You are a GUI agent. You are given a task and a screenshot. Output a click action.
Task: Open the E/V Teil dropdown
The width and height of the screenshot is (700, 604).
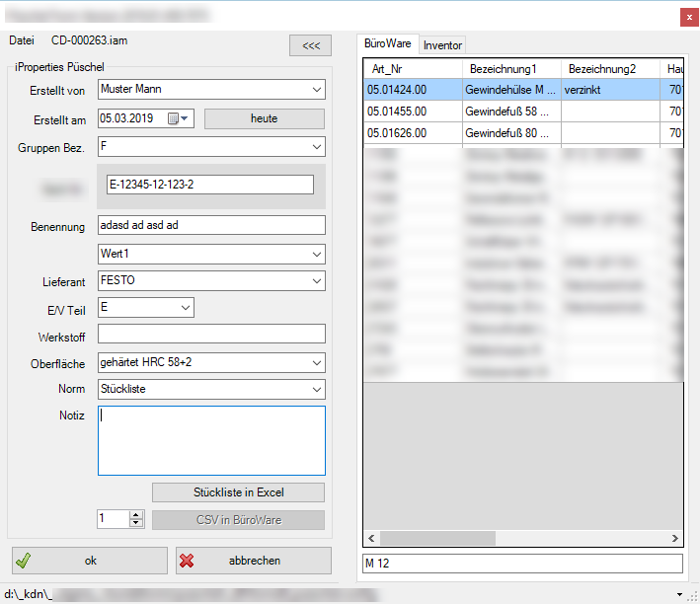click(186, 308)
